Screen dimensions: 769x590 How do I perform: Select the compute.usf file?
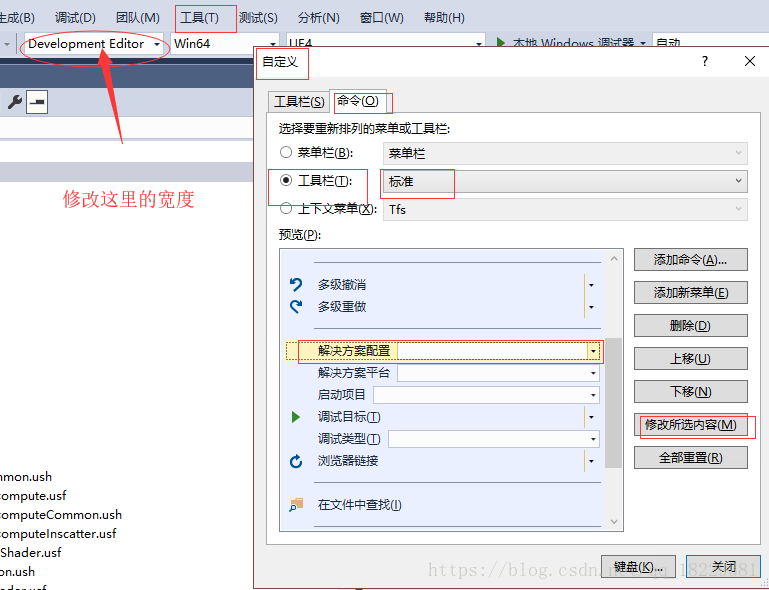[x=33, y=496]
